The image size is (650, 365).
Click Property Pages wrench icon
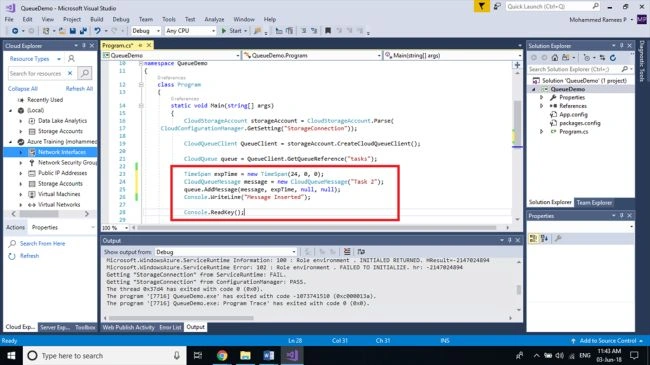click(558, 238)
